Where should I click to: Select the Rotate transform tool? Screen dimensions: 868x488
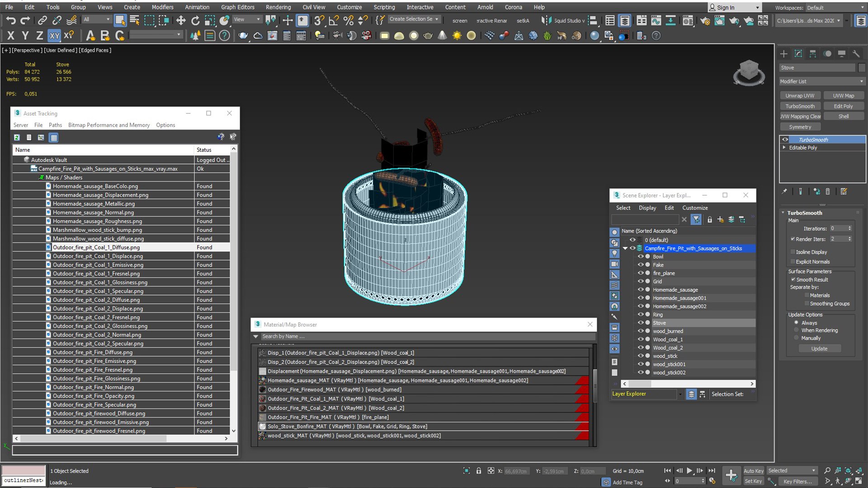(x=195, y=20)
